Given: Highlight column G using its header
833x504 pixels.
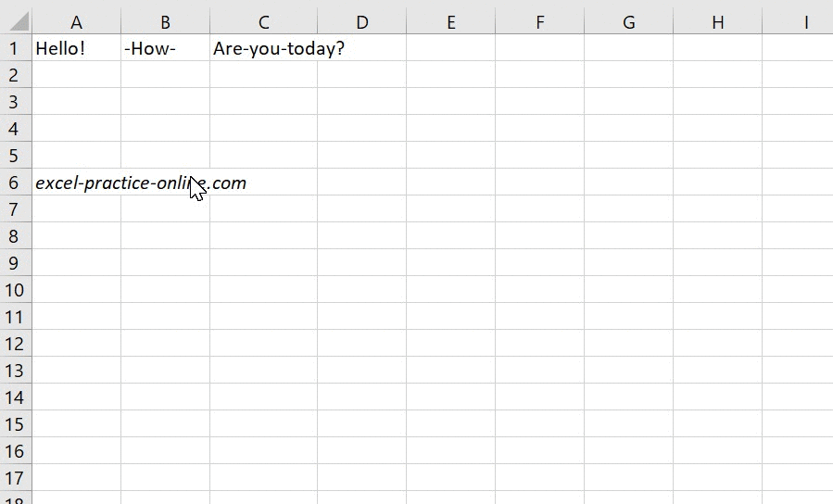Looking at the screenshot, I should [x=628, y=22].
